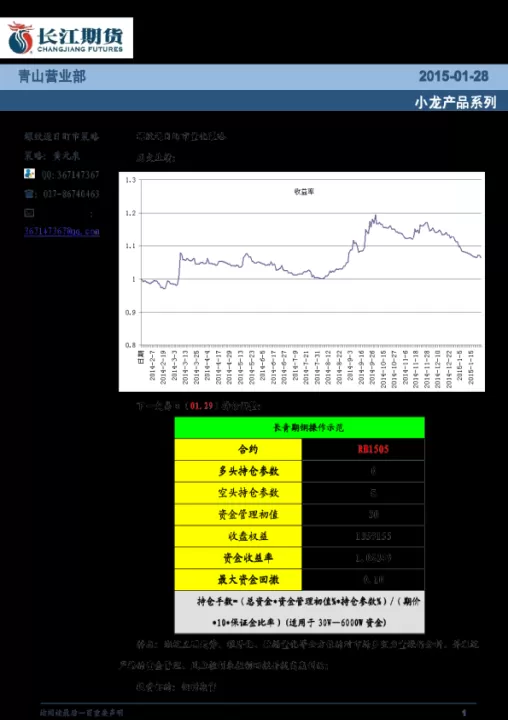Click the 1.3 y-axis label
508x720 pixels.
coord(130,180)
